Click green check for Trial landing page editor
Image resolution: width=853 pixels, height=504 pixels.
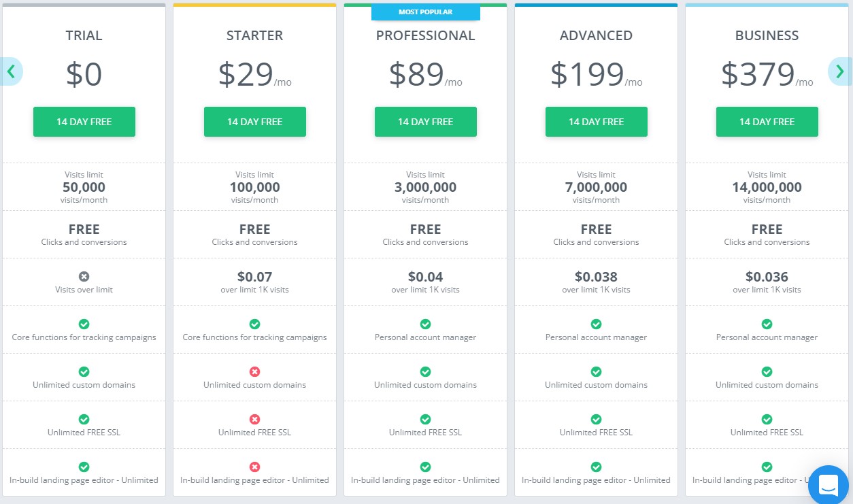[x=84, y=467]
